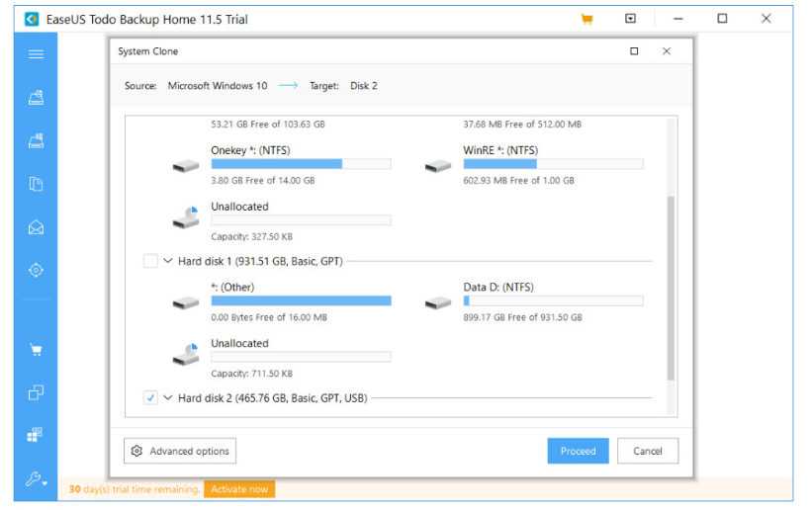
Task: Open the hamburger menu in sidebar
Action: pos(36,54)
